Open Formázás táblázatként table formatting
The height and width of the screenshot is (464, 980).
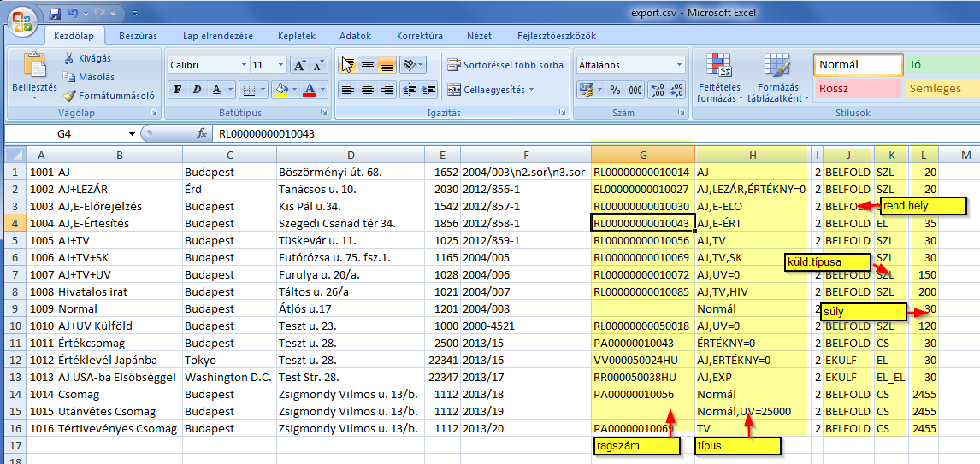click(x=777, y=78)
